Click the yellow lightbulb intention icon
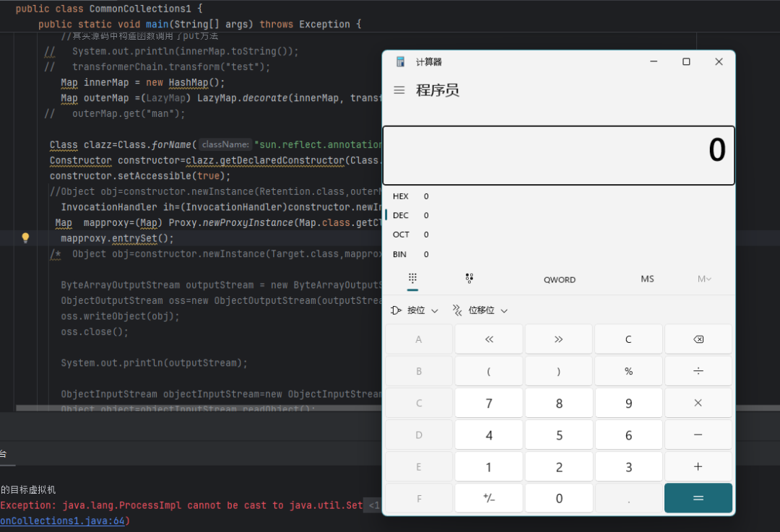This screenshot has width=780, height=532. point(25,237)
